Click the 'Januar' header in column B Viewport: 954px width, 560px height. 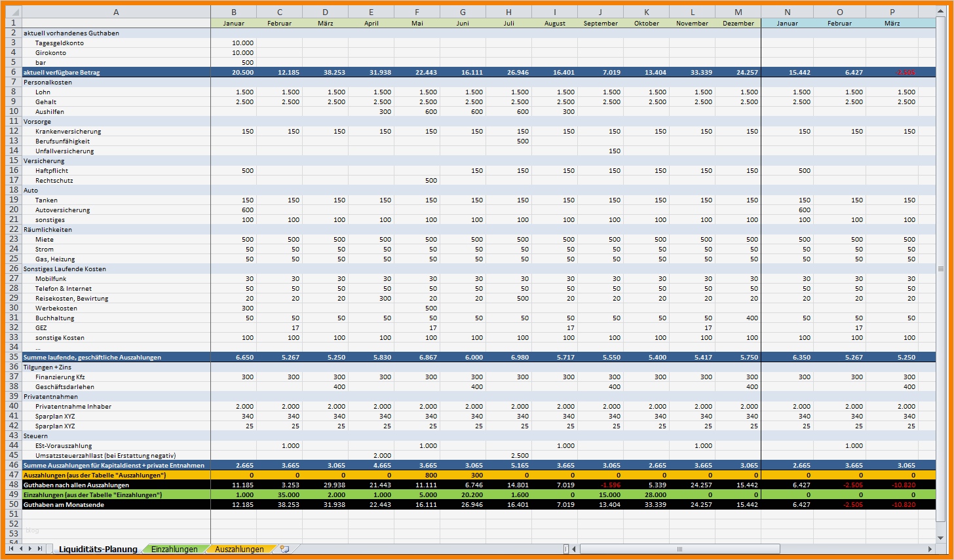233,23
